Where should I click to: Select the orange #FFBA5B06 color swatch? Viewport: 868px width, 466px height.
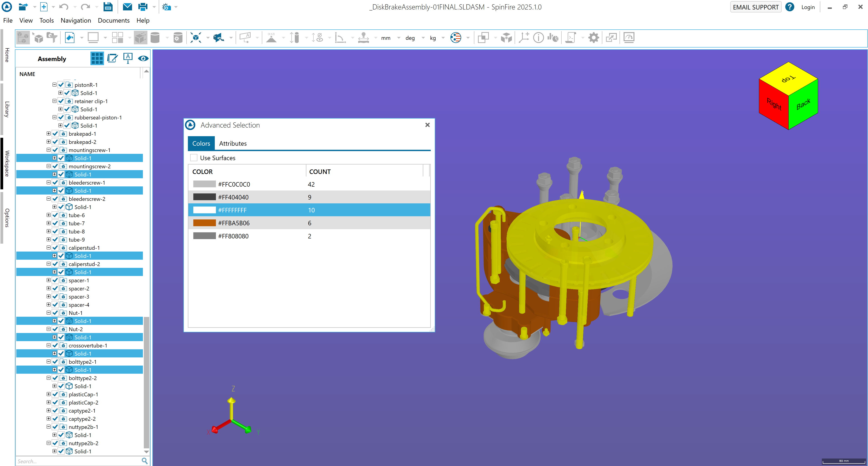(x=204, y=223)
